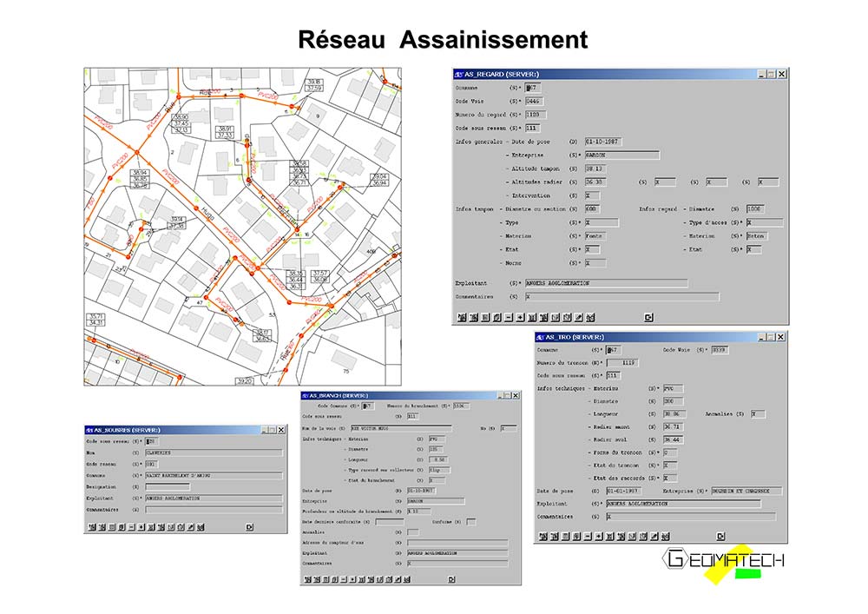868x614 pixels.
Task: Select the Entreprise field in AS_REGARD form
Action: (622, 155)
